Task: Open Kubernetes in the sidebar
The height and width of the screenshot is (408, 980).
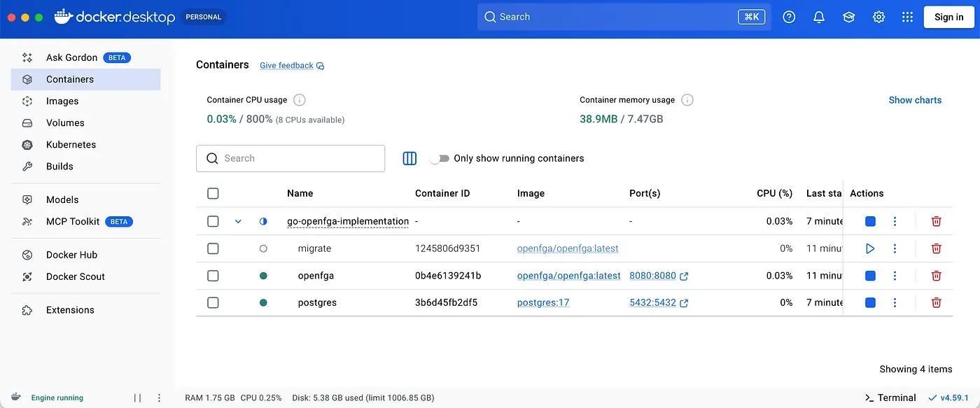Action: point(85,144)
